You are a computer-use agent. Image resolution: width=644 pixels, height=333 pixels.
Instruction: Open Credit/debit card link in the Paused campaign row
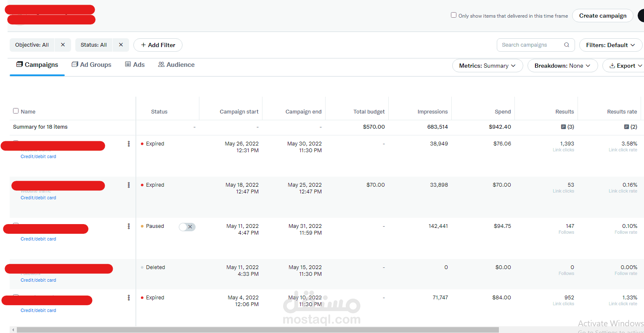pyautogui.click(x=38, y=239)
